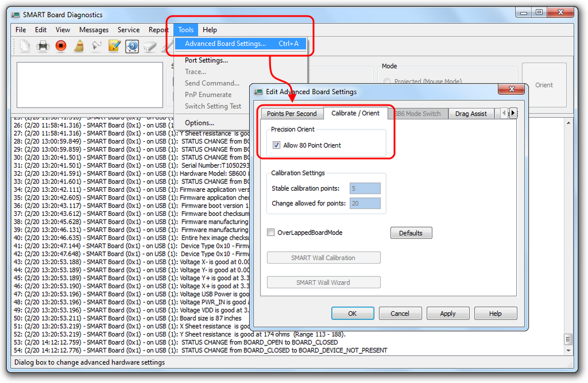Open the Edit menu

[x=41, y=29]
